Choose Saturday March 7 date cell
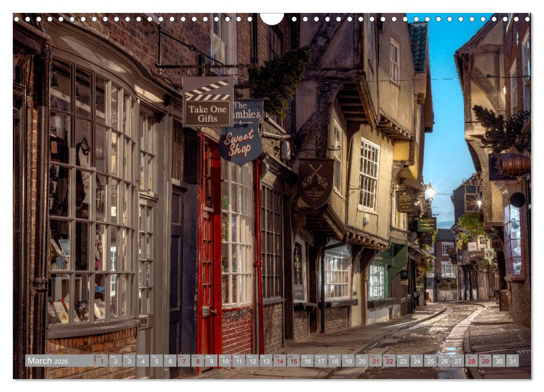The image size is (544, 392). 183,361
